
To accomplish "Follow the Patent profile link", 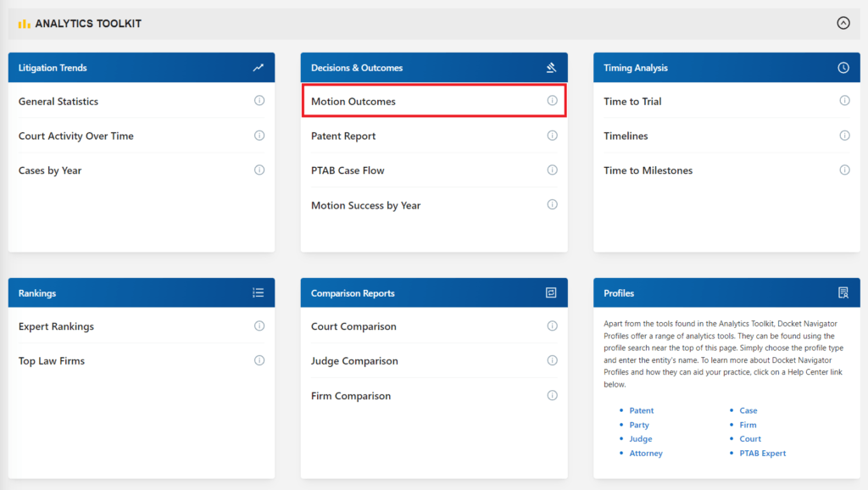I will (x=642, y=410).
